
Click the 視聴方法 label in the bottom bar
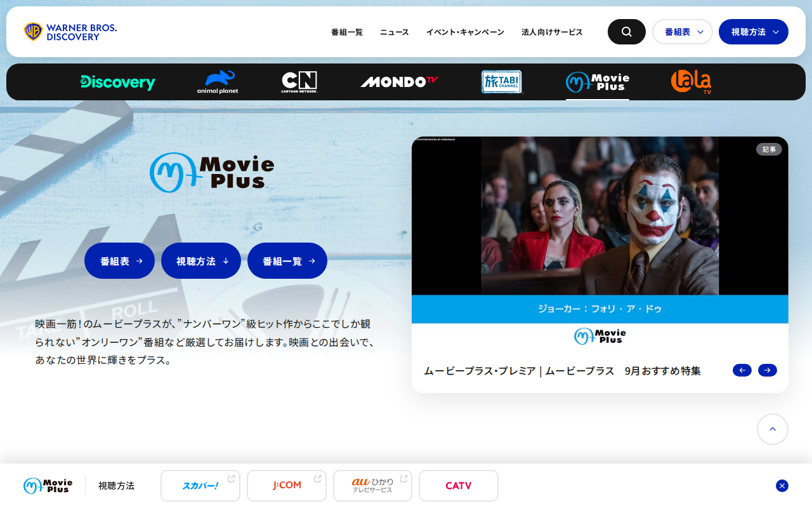pyautogui.click(x=116, y=486)
